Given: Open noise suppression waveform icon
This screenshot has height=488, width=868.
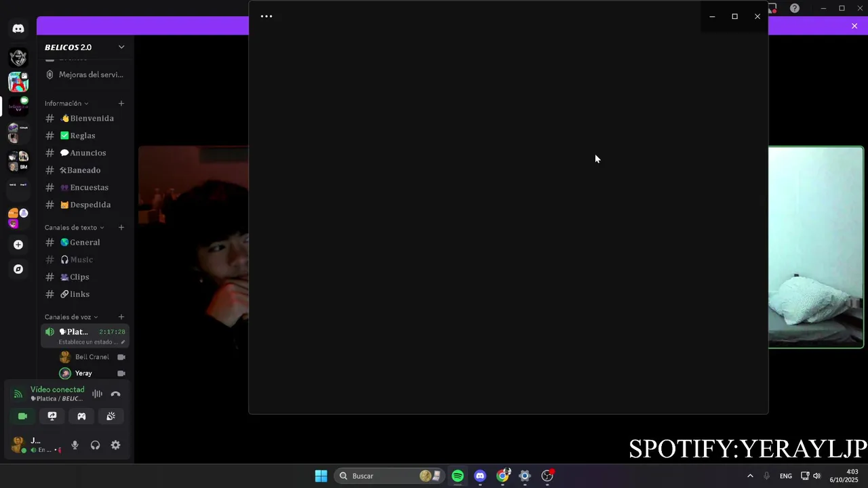Looking at the screenshot, I should (98, 394).
